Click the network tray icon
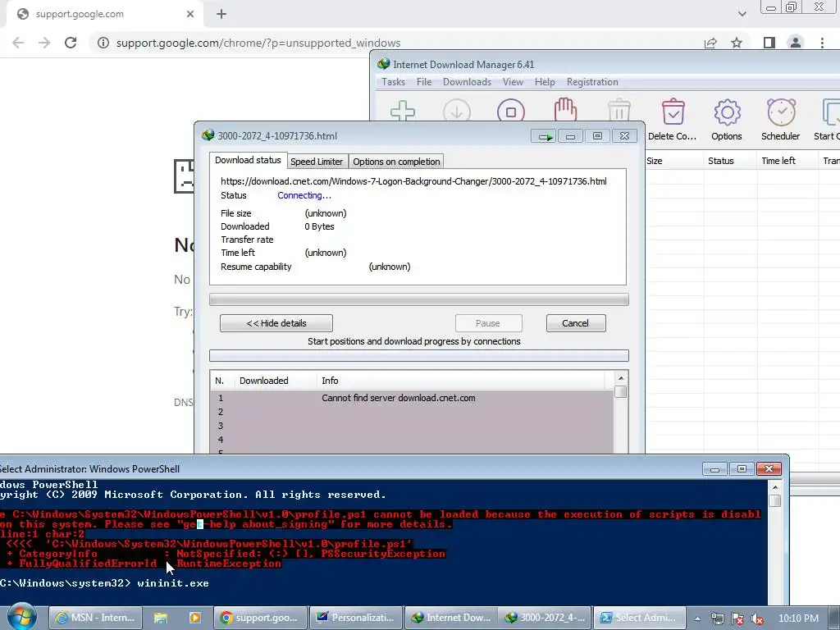 click(717, 619)
